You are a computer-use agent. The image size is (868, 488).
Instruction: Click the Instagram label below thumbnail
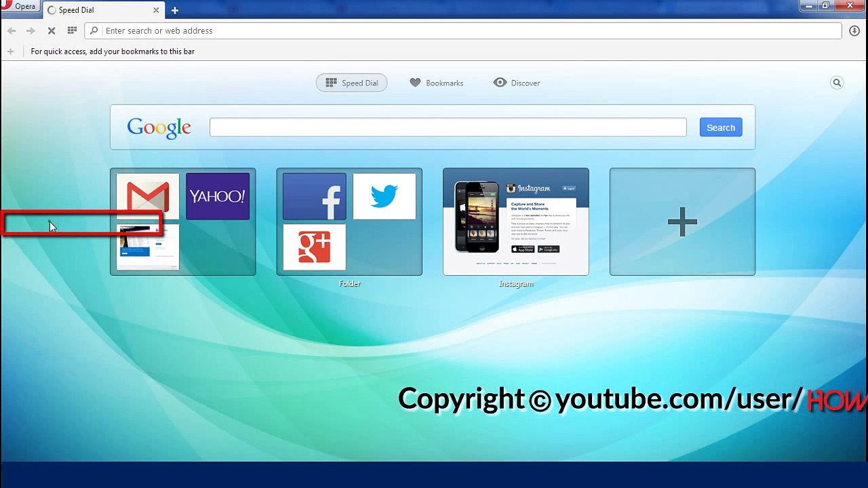pos(516,284)
